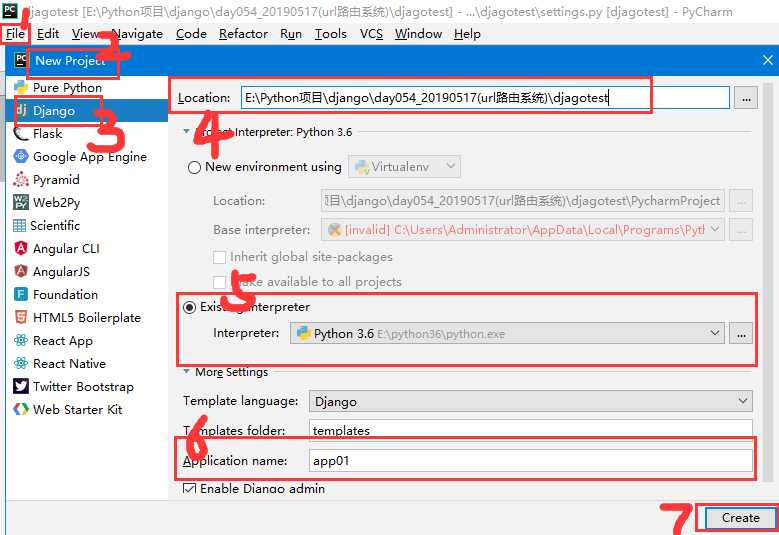
Task: Collapse the Project Interpreter section
Action: click(x=186, y=132)
